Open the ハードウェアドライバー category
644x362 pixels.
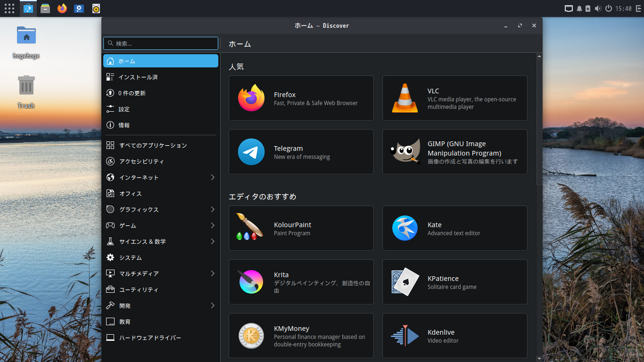point(161,337)
